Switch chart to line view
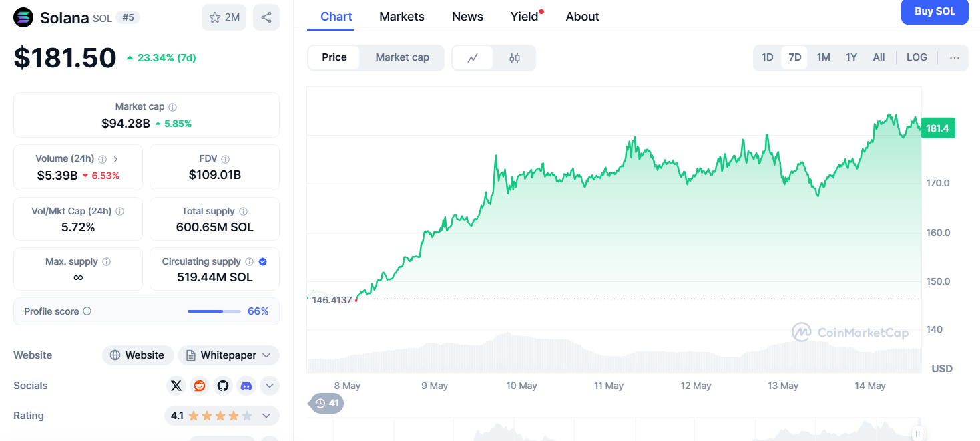Viewport: 980px width, 441px height. (x=473, y=58)
